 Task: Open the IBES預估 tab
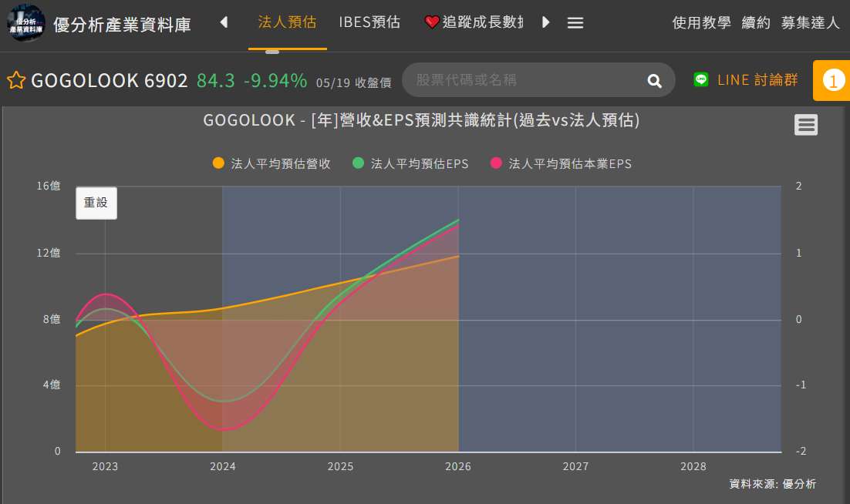tap(369, 22)
